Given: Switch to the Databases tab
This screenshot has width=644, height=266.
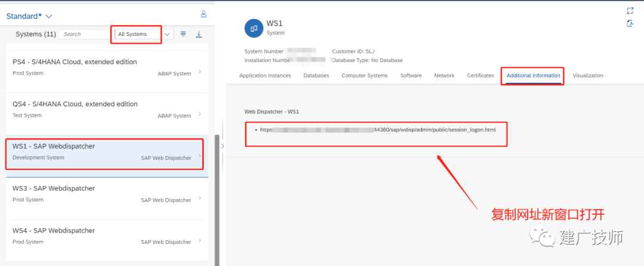Looking at the screenshot, I should [x=316, y=76].
